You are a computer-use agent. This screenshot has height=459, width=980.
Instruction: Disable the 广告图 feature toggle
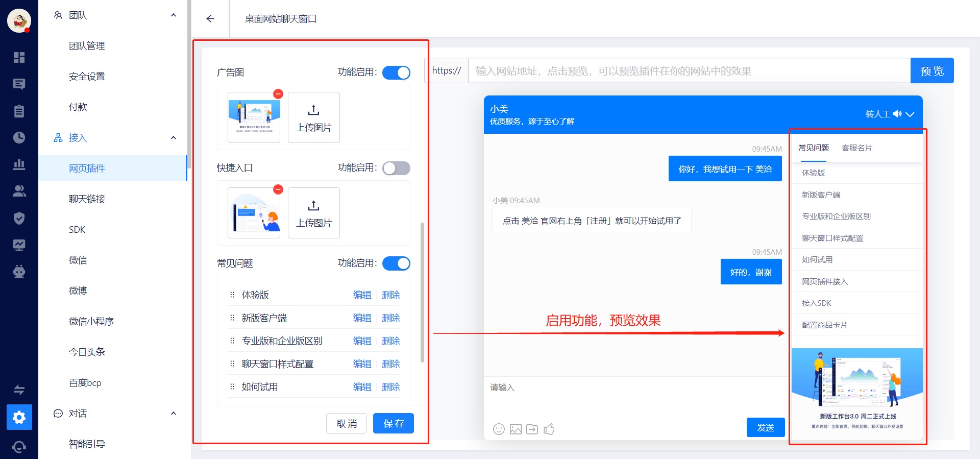tap(396, 73)
